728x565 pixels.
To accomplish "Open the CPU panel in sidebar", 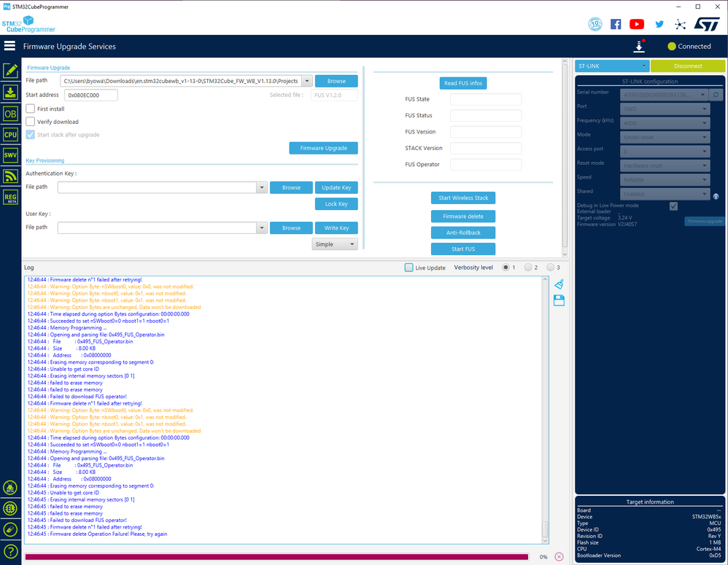I will pos(10,135).
